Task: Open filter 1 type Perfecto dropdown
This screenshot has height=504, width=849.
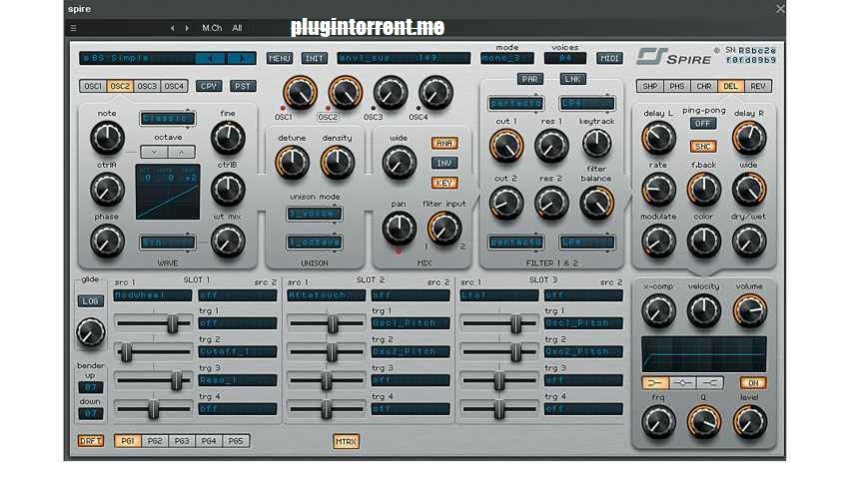Action: (515, 103)
